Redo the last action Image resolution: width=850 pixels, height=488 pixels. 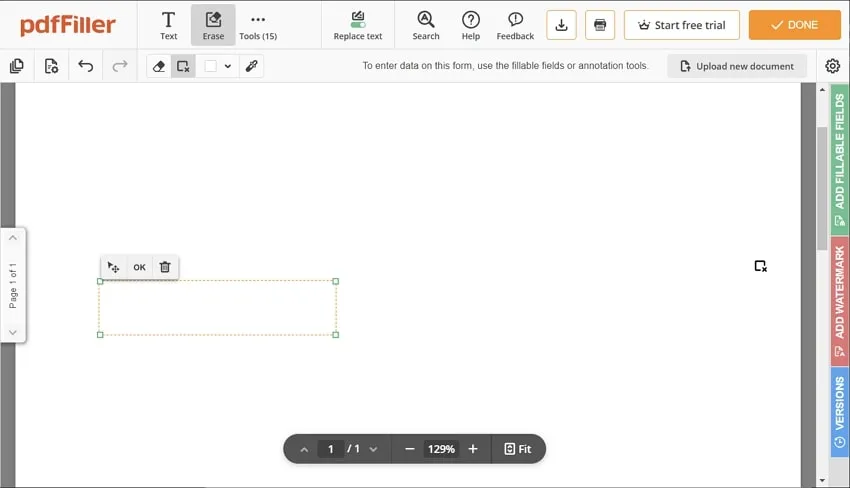[119, 66]
